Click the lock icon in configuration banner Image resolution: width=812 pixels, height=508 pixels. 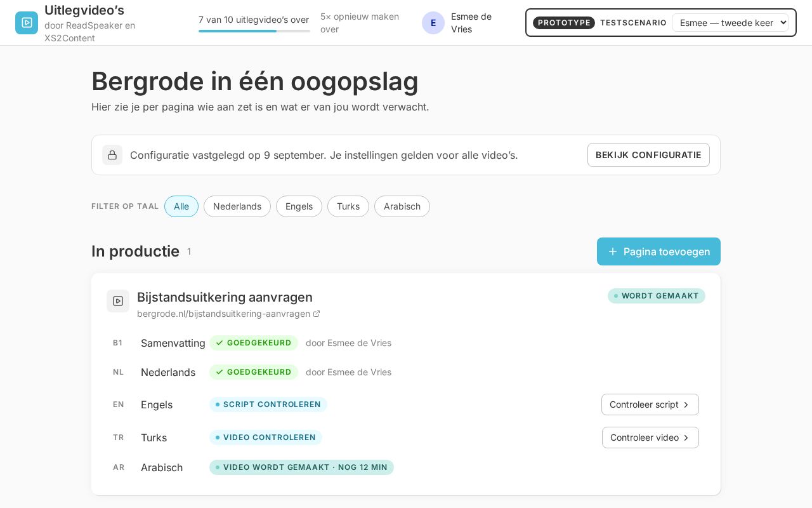point(112,155)
